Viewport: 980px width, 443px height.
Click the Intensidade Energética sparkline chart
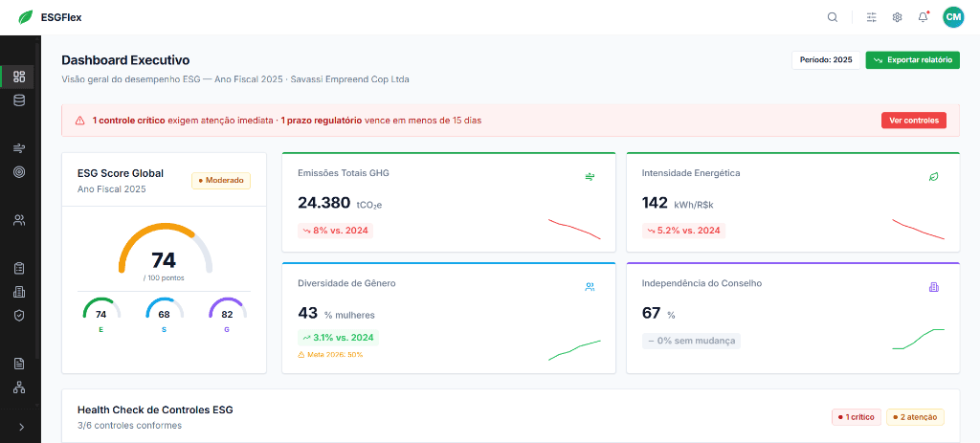click(x=918, y=229)
